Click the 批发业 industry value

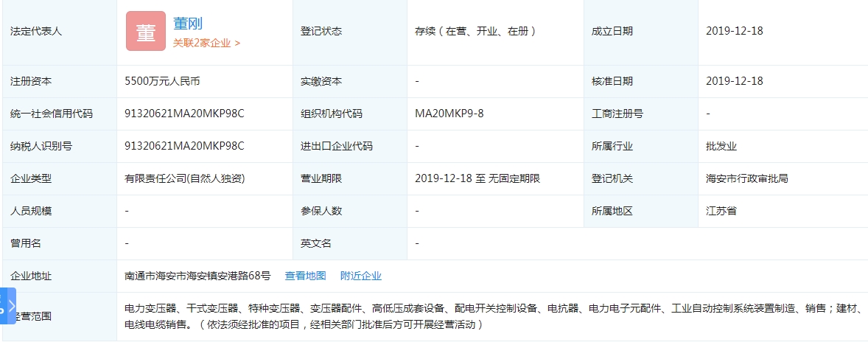[x=721, y=146]
